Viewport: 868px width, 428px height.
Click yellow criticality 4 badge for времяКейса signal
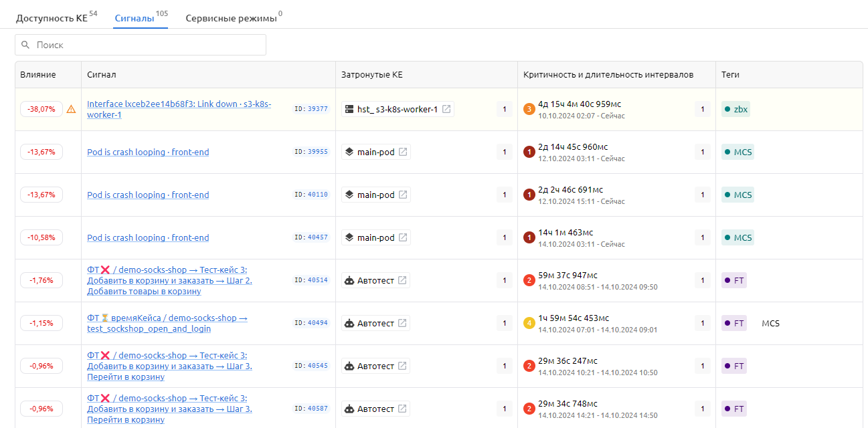click(529, 323)
